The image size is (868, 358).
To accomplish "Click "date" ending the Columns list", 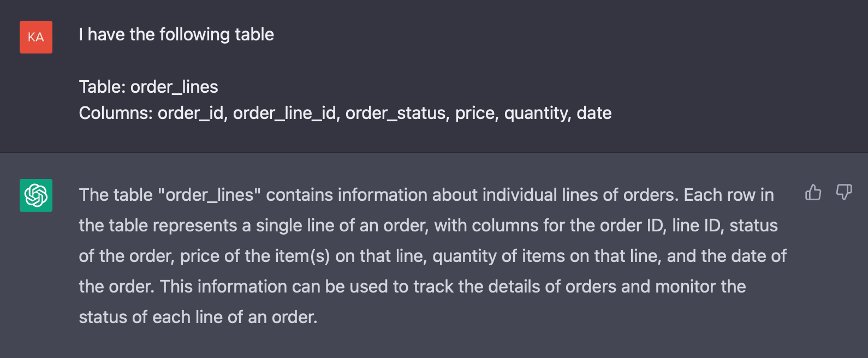I will click(594, 113).
